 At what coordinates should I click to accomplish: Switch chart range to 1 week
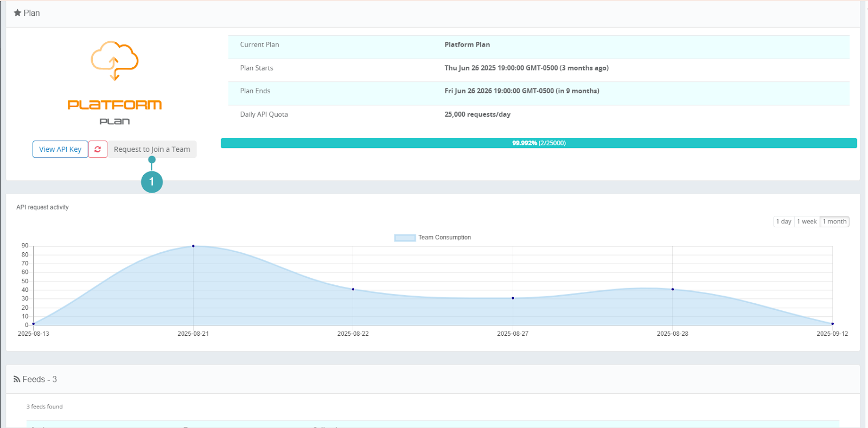click(807, 221)
